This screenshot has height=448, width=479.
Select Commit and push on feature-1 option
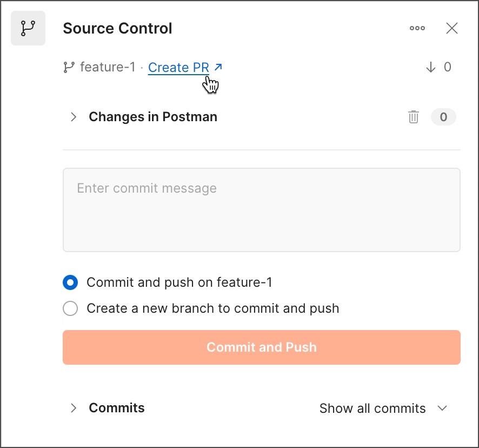click(x=70, y=282)
